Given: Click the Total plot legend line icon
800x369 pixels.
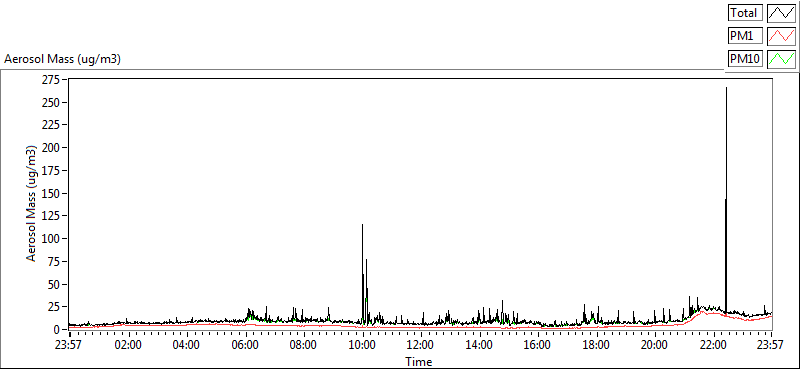Looking at the screenshot, I should pyautogui.click(x=782, y=13).
